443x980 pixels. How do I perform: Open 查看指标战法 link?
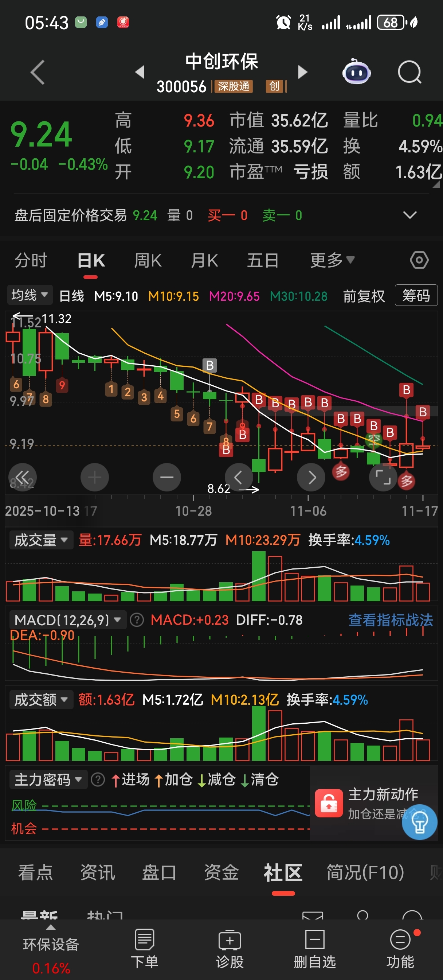391,620
